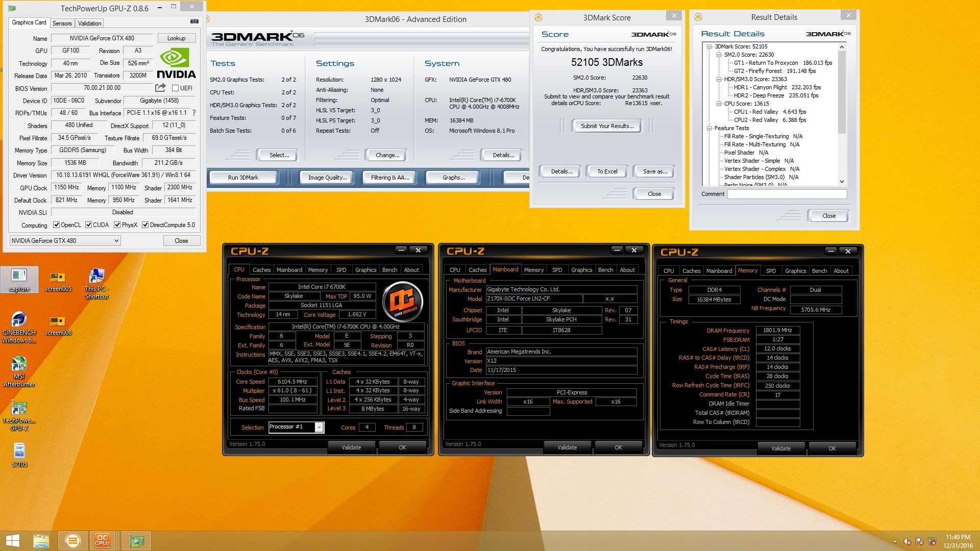This screenshot has height=551, width=980.
Task: Click Submit Your Results button
Action: click(x=607, y=126)
